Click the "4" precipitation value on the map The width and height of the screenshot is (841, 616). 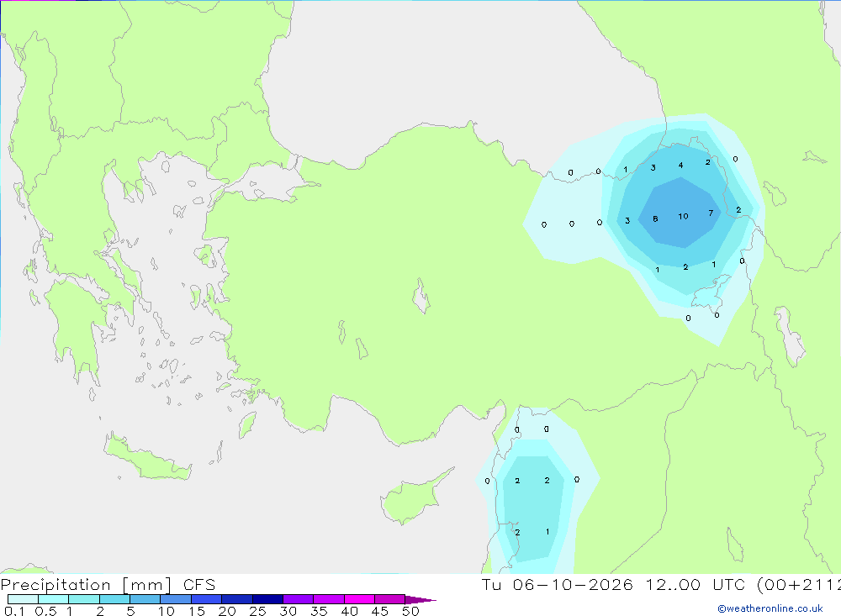click(x=680, y=165)
